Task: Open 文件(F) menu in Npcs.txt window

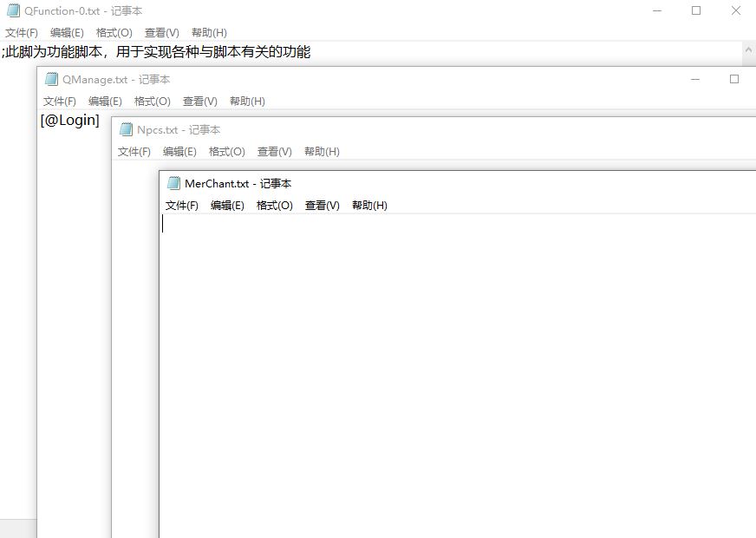Action: click(134, 152)
